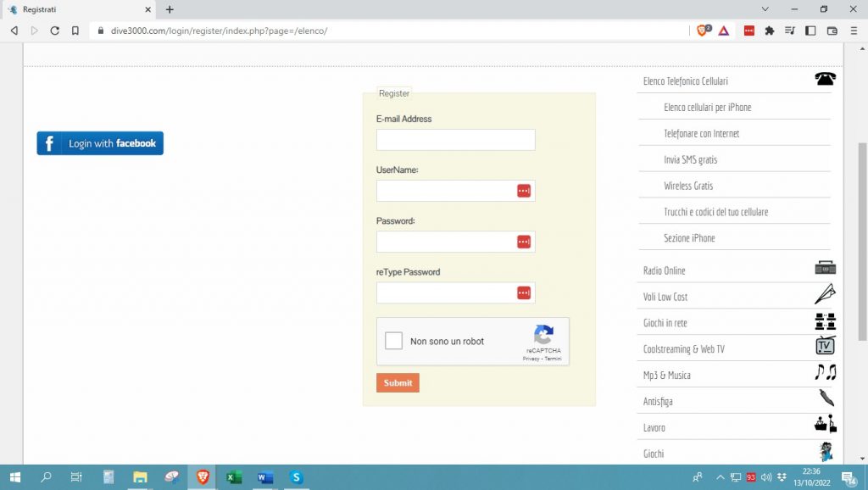The height and width of the screenshot is (490, 868).
Task: Toggle the browser sidebar panel button
Action: (810, 31)
